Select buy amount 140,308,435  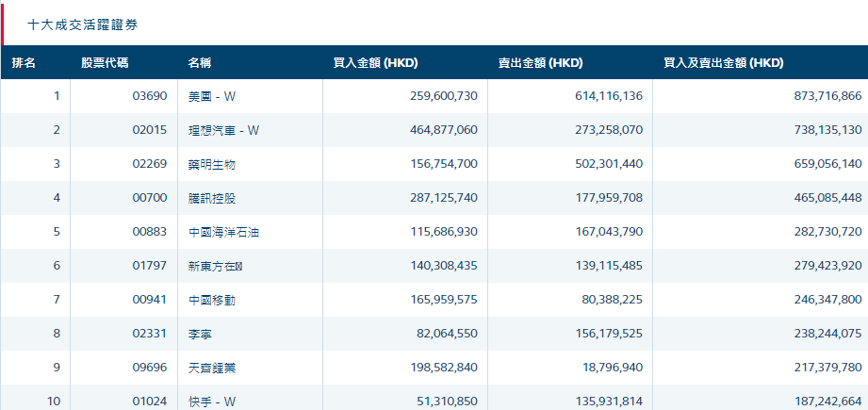coord(444,266)
